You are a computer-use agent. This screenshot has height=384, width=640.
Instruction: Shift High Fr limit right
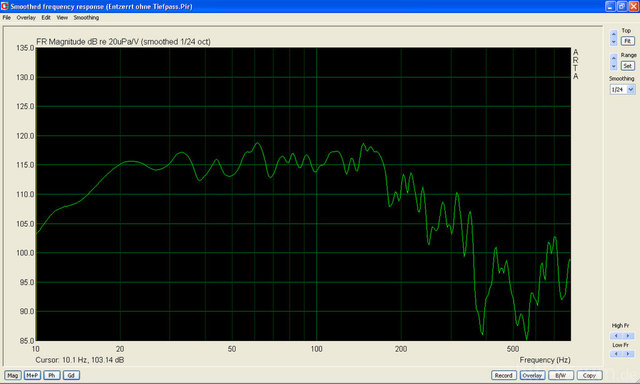[x=628, y=336]
